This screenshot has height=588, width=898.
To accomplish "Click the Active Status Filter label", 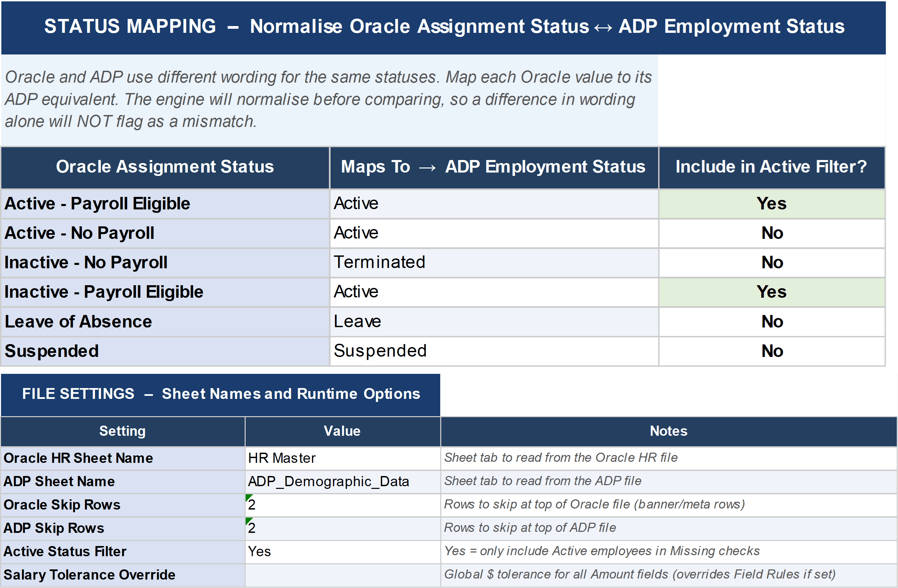I will tap(122, 552).
